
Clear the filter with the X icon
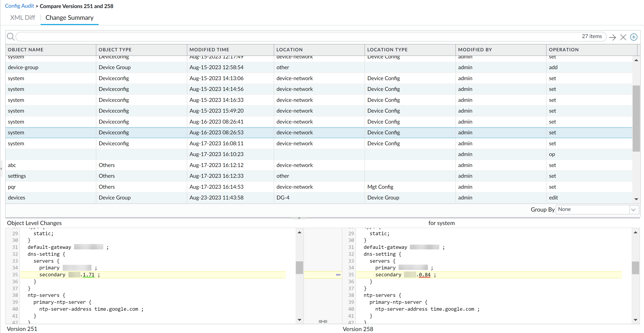pos(623,37)
